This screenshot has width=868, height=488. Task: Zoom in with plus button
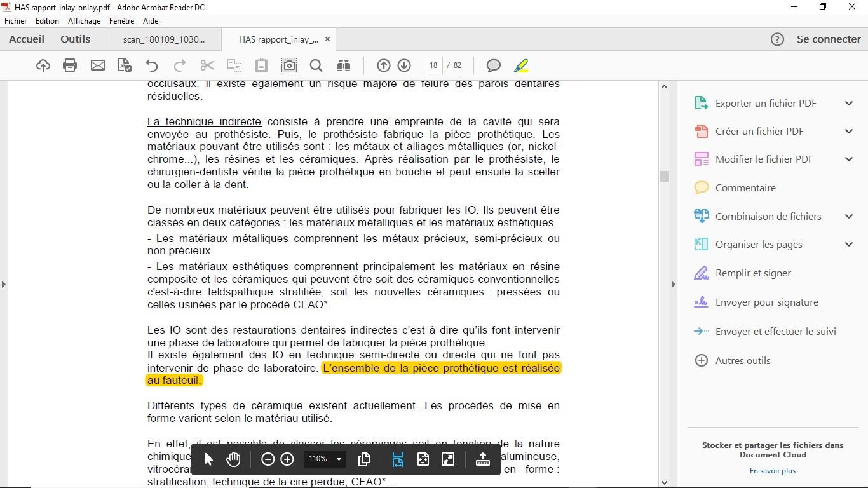point(287,459)
